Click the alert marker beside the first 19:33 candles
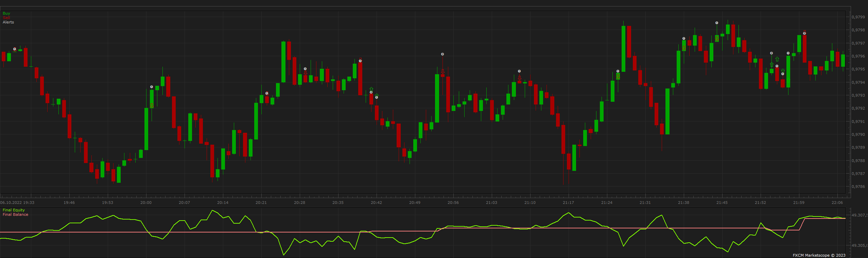Viewport: 868px width, 258px height. (x=15, y=49)
